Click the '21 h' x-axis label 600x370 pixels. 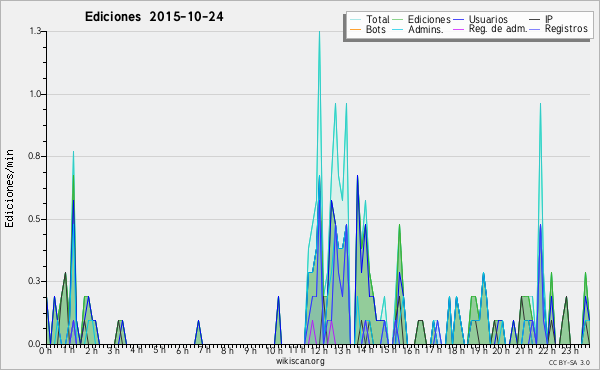click(523, 350)
